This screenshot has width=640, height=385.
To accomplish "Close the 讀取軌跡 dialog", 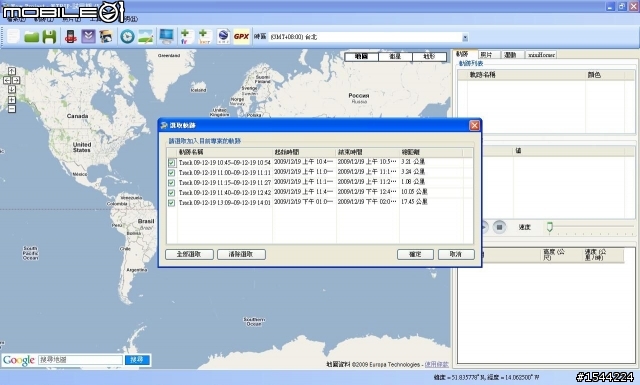I will (474, 125).
